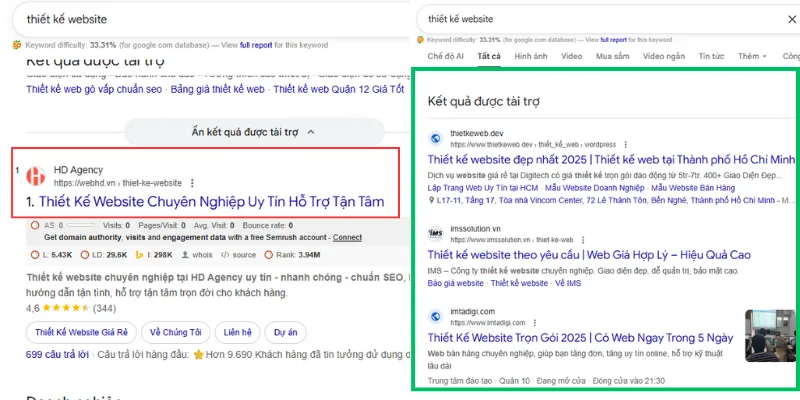This screenshot has width=800, height=400.
Task: Open three-dot menu beside thietkeweb.dev URL
Action: pos(626,145)
